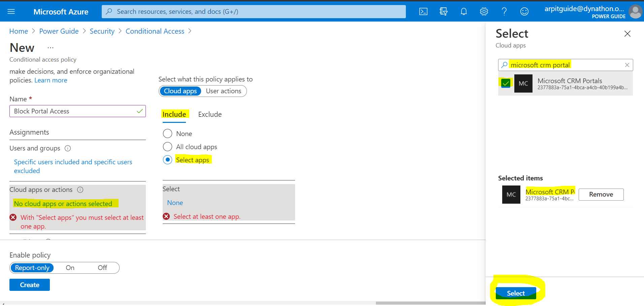Open Cloud Shell from the top bar

[x=423, y=11]
